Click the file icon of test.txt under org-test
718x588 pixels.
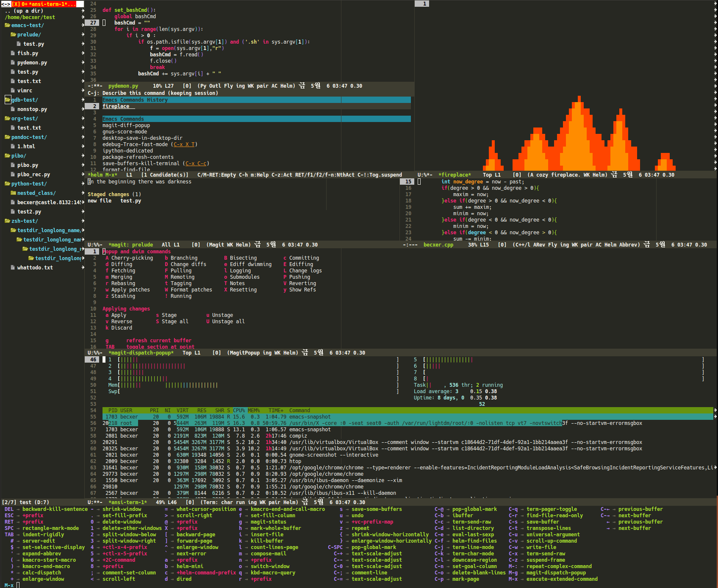click(x=13, y=128)
